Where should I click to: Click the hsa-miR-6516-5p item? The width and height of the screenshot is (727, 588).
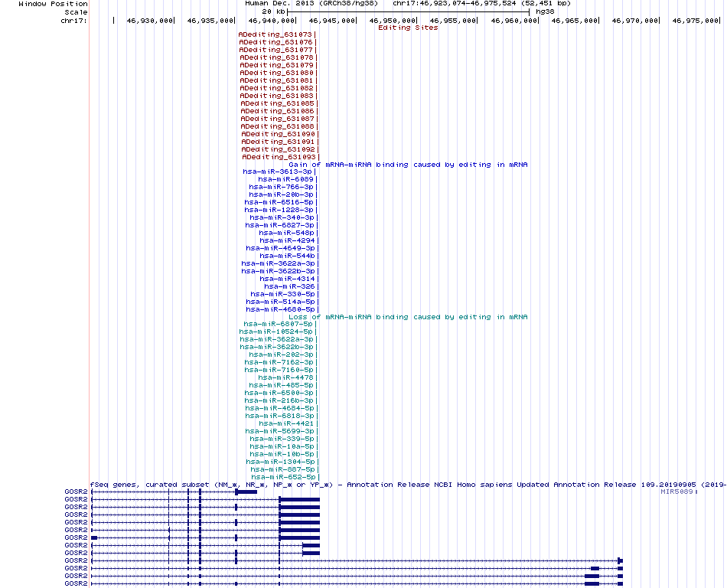click(x=279, y=202)
